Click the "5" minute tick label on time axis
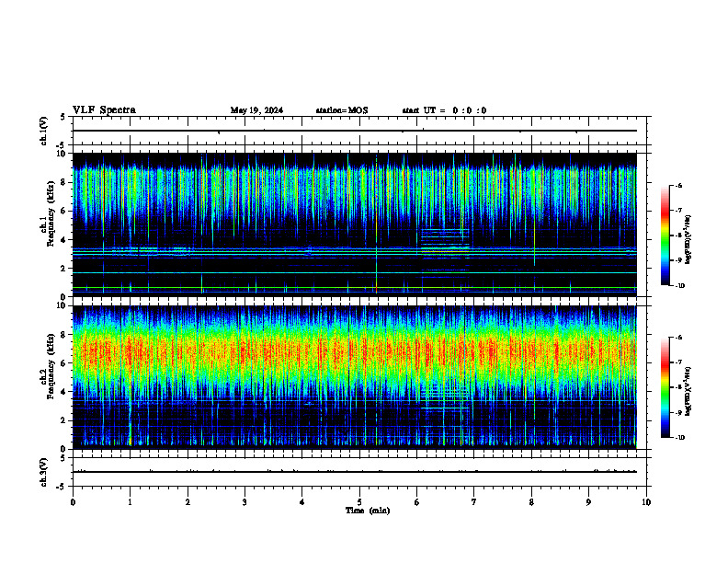The height and width of the screenshot is (563, 728). pos(359,502)
